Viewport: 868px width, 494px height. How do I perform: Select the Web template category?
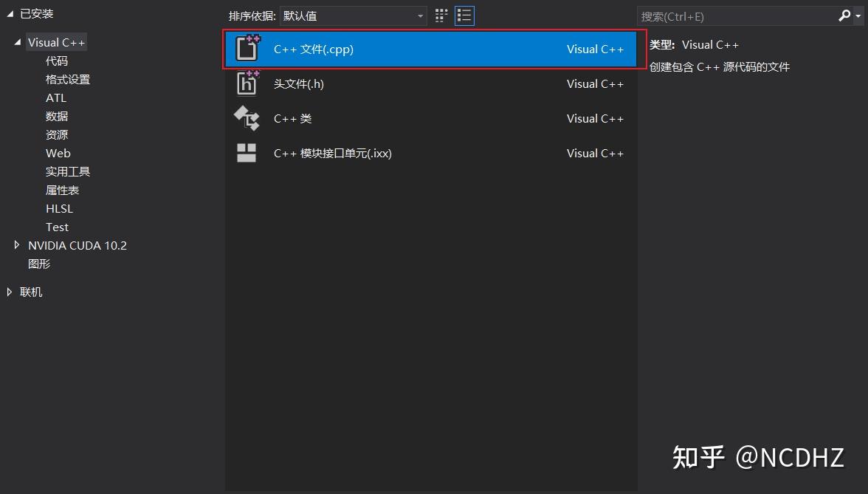tap(58, 153)
